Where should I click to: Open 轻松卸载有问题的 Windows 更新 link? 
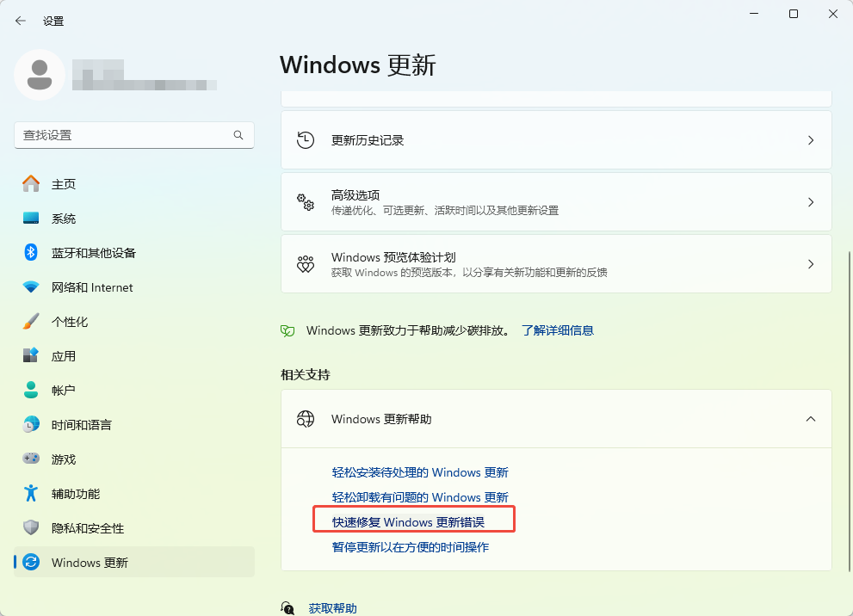point(420,497)
